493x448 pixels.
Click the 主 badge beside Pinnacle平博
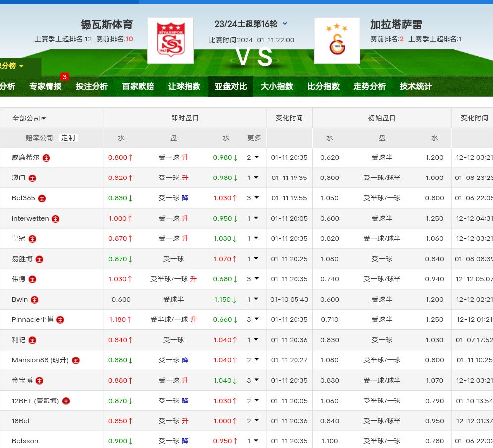60,320
